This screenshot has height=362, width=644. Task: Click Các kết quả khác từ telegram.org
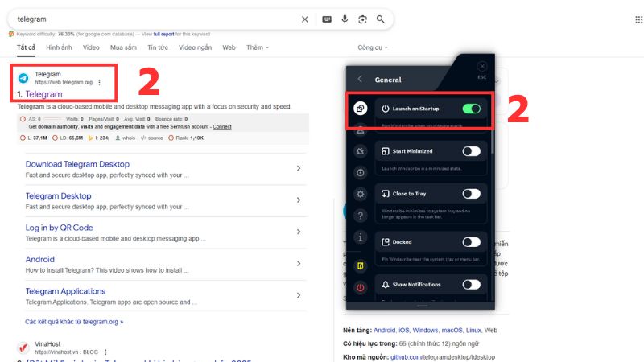pyautogui.click(x=74, y=322)
